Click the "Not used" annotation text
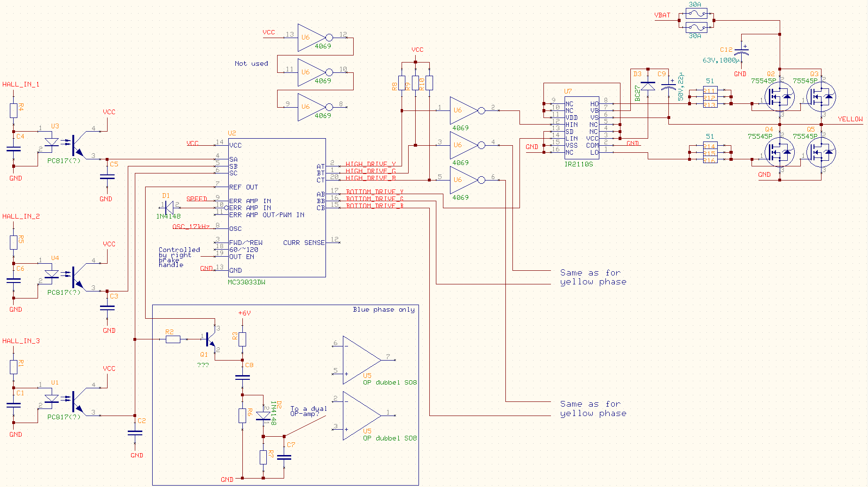868x487 pixels. pos(251,63)
